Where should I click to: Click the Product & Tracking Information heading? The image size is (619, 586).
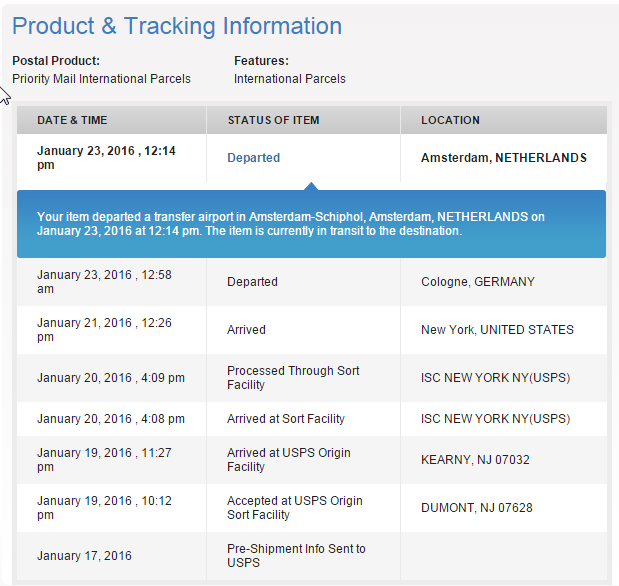(x=177, y=26)
